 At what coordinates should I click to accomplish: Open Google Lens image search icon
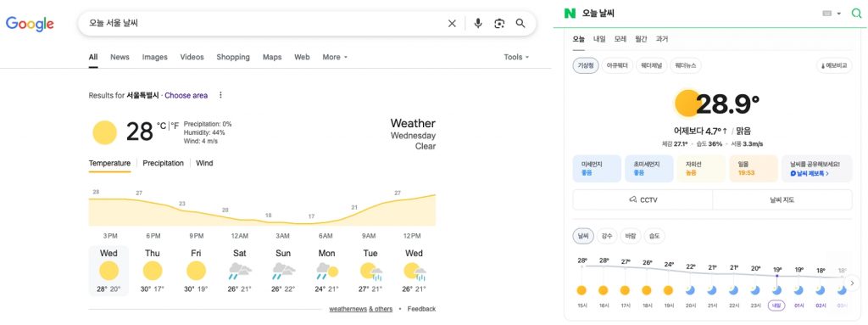[499, 23]
